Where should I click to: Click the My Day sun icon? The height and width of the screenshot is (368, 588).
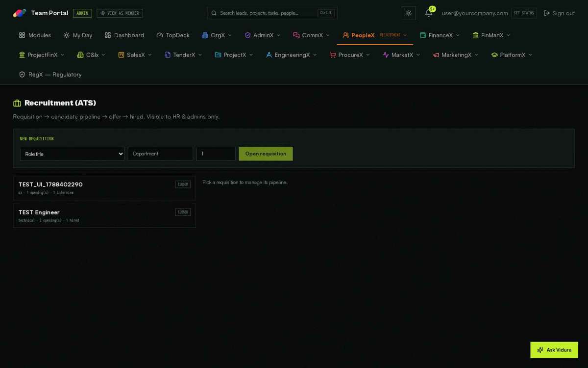tap(67, 35)
